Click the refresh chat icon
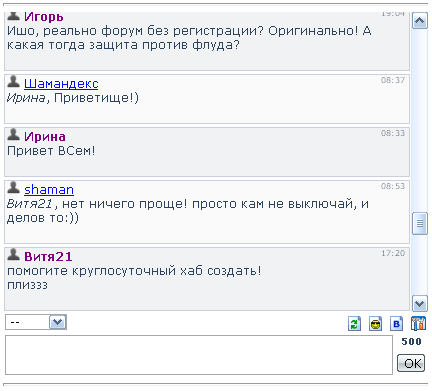The image size is (432, 391). [354, 323]
